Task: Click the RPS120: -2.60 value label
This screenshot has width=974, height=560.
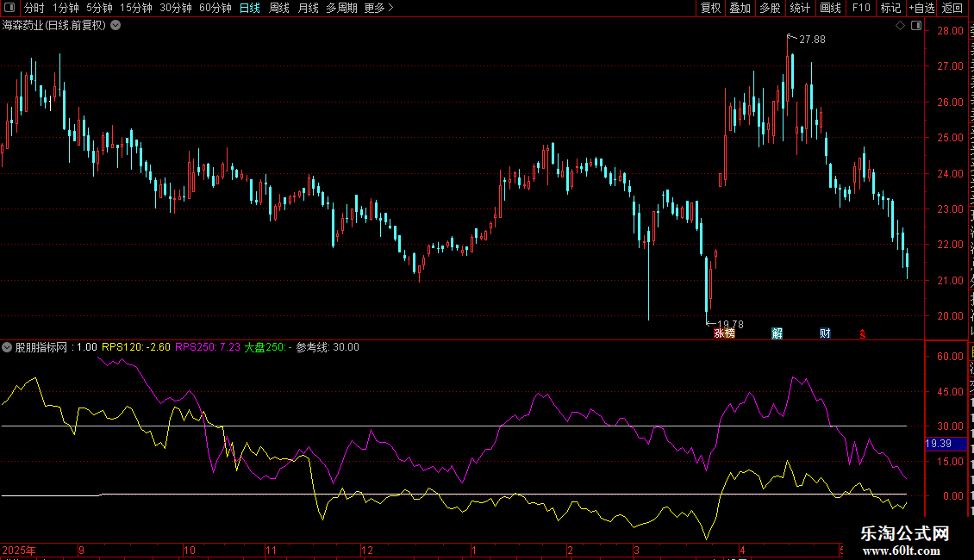Action: [136, 347]
